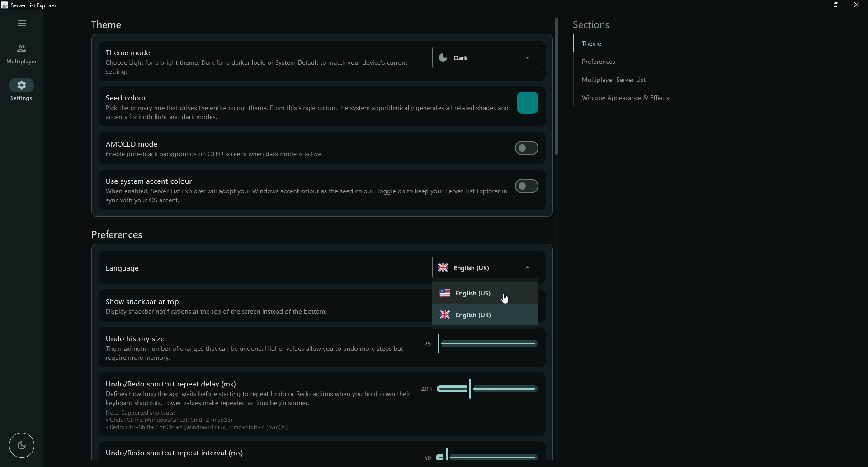Switch to the Preferences section

click(599, 62)
